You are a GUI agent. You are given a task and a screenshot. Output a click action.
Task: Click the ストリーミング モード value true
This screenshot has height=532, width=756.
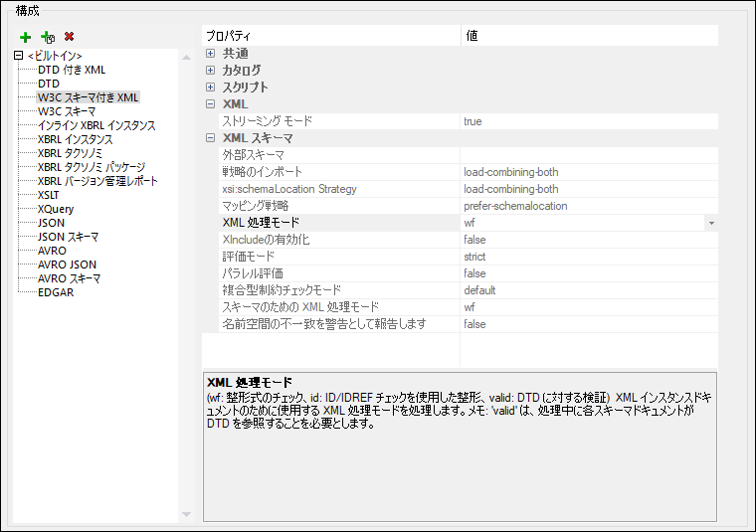click(472, 121)
